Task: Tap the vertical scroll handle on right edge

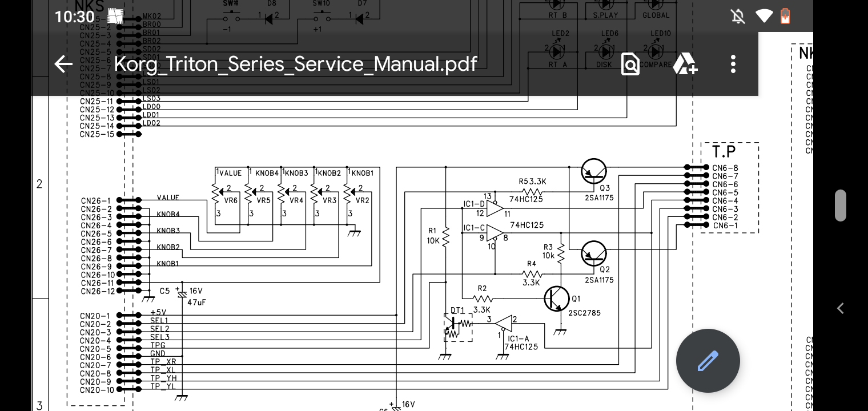Action: pyautogui.click(x=840, y=205)
